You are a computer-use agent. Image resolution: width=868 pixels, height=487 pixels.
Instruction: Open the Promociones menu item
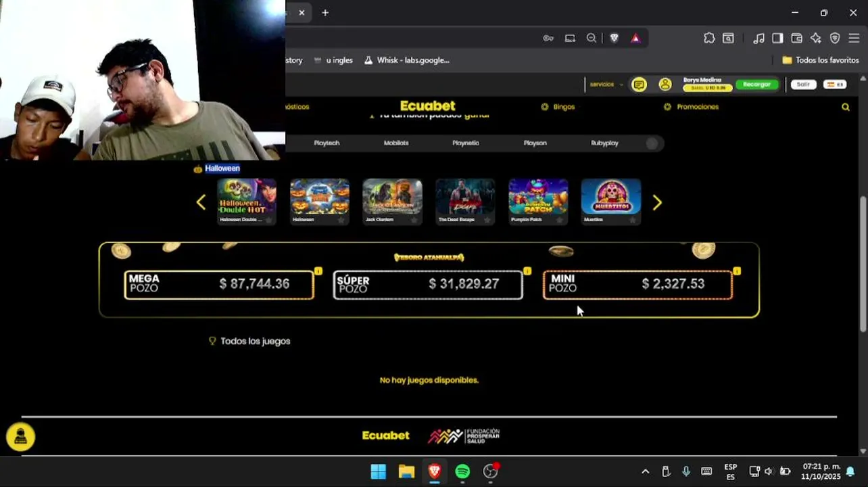[691, 107]
